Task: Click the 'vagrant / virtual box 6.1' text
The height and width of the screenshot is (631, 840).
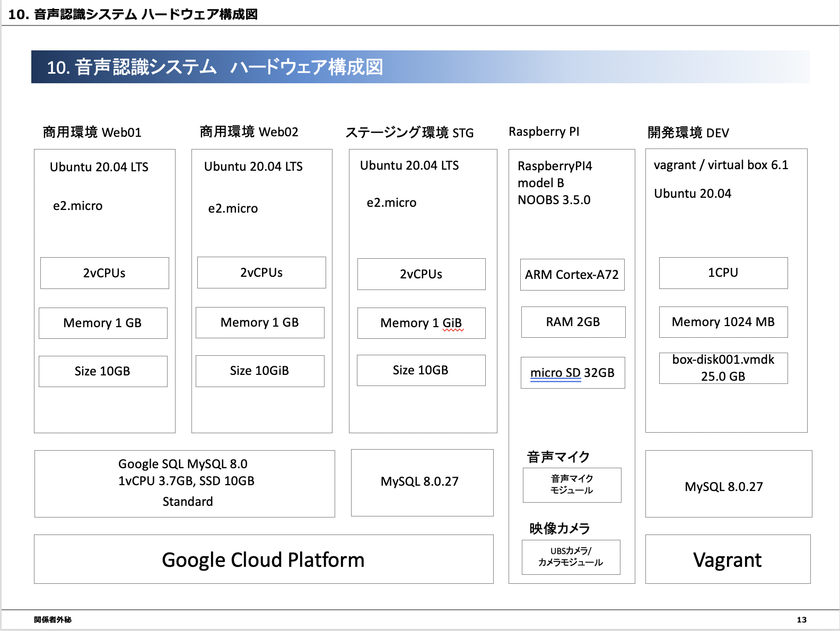Action: coord(721,165)
